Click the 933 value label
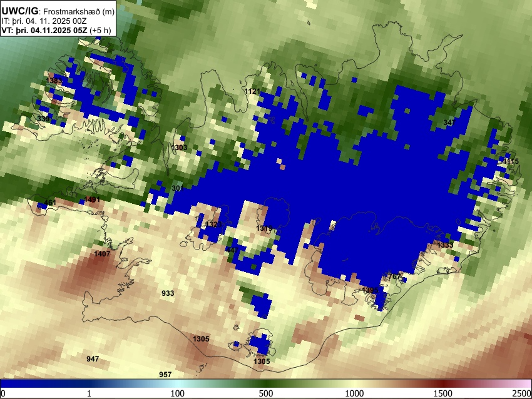 168,293
